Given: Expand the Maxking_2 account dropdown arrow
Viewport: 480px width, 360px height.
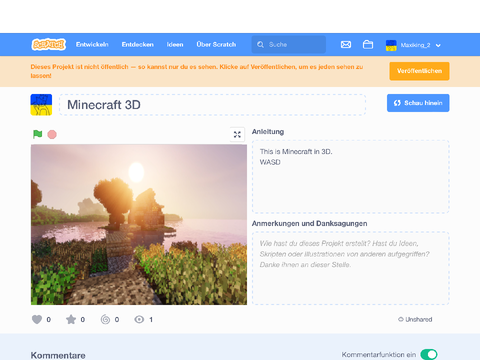Looking at the screenshot, I should click(x=438, y=45).
